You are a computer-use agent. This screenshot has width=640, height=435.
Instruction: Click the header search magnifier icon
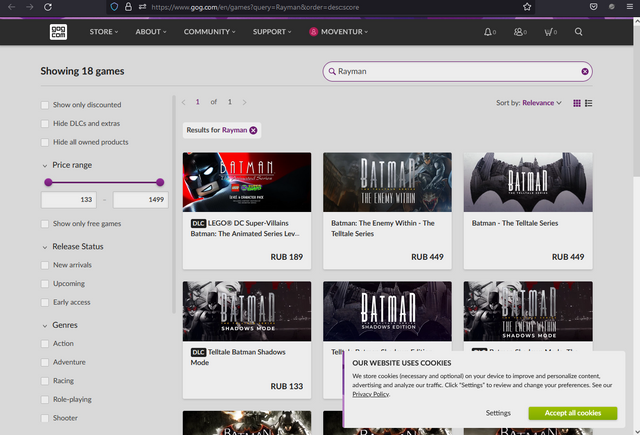tap(578, 31)
